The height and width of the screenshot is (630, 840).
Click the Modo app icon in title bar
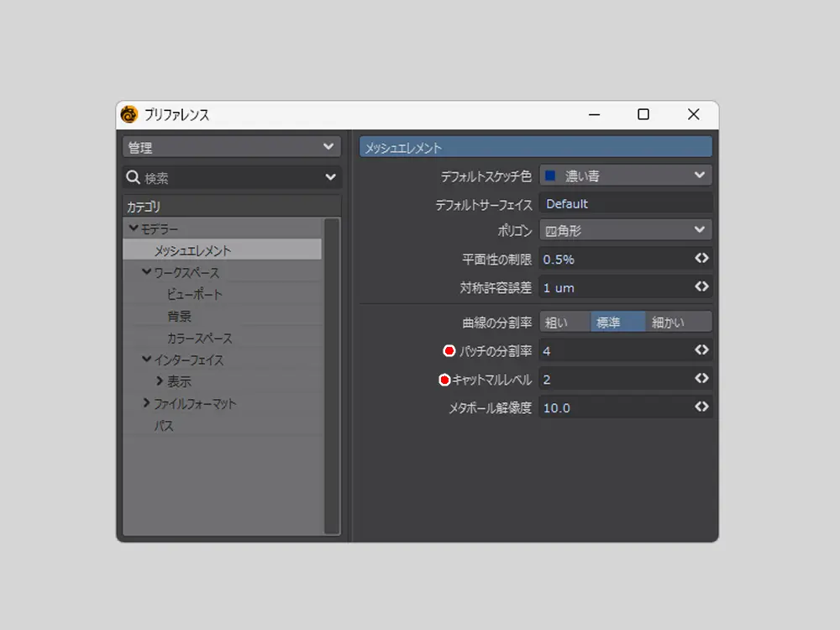129,114
